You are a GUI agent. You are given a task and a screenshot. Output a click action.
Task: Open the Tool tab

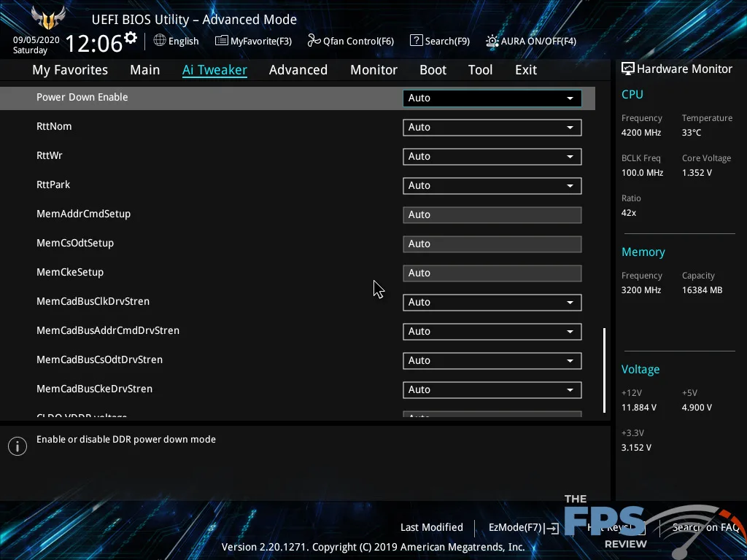click(480, 70)
